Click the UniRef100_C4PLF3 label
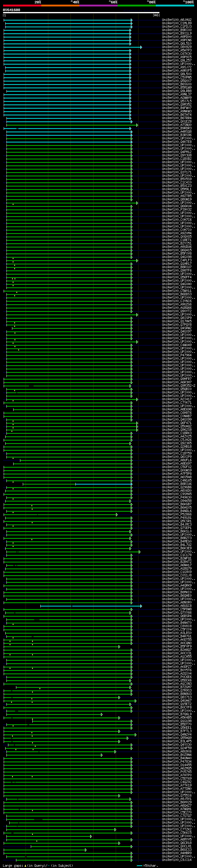Viewport: 197px width, 868px height. (177, 260)
